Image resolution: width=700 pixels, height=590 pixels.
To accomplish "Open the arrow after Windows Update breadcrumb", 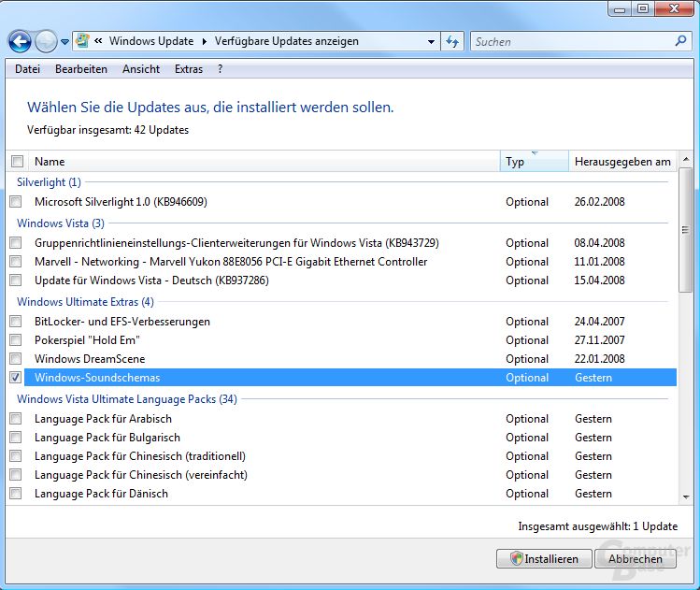I will coord(204,41).
